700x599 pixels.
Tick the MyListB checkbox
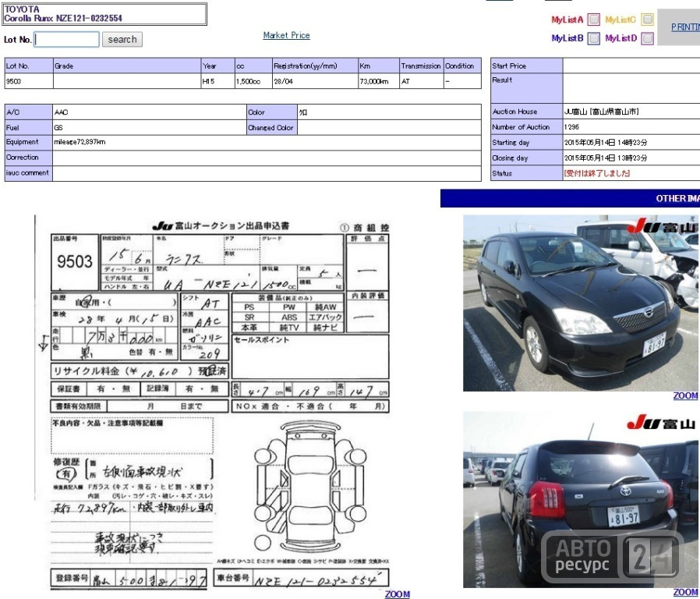tap(593, 38)
